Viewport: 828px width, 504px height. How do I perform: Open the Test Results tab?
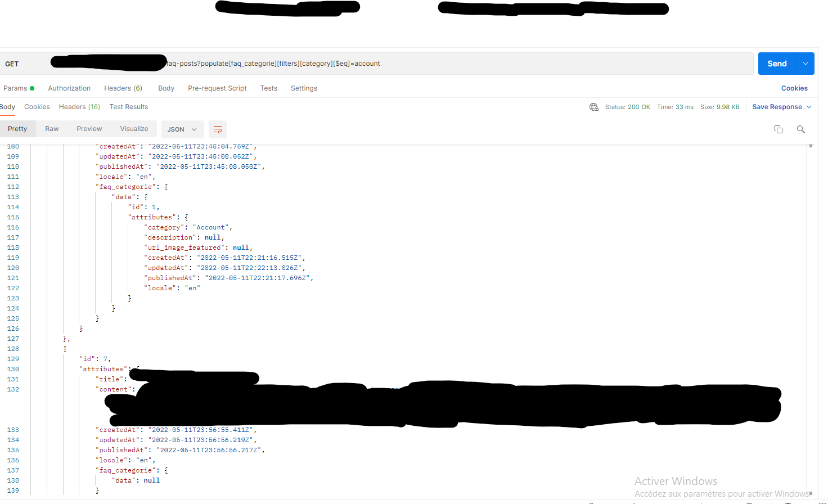128,106
